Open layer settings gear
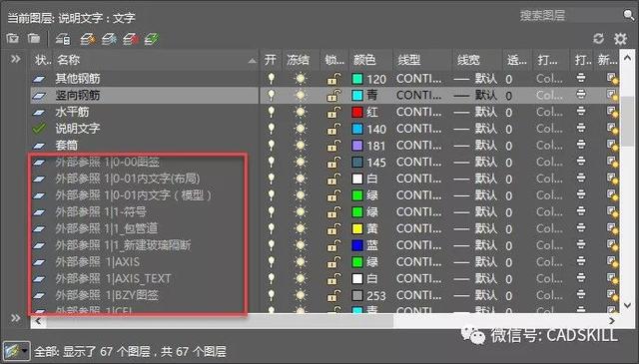 (620, 39)
